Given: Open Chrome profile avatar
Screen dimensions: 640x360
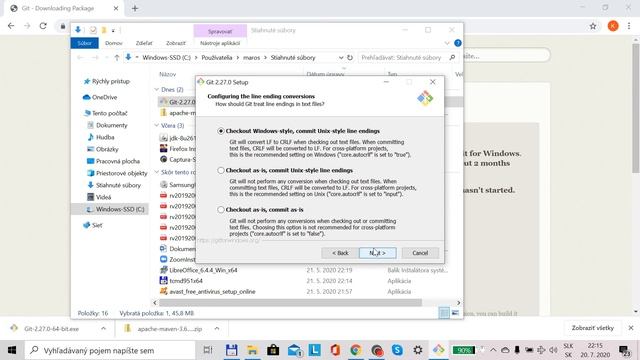Looking at the screenshot, I should tap(613, 26).
